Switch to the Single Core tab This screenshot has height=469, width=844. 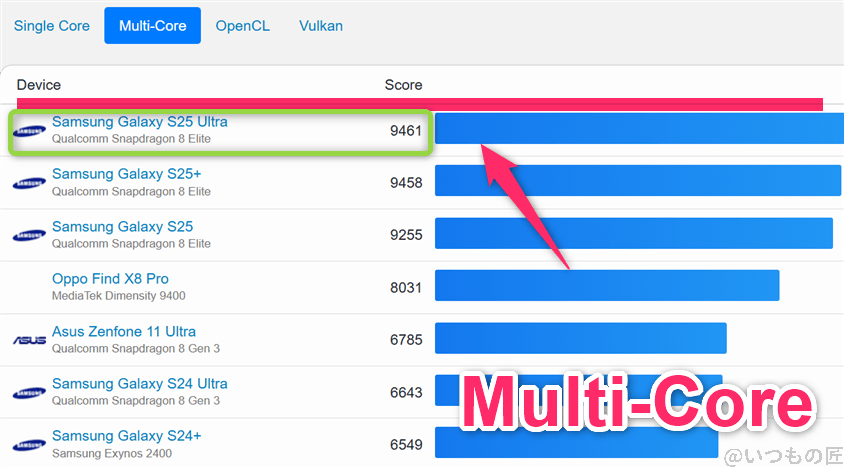tap(52, 26)
